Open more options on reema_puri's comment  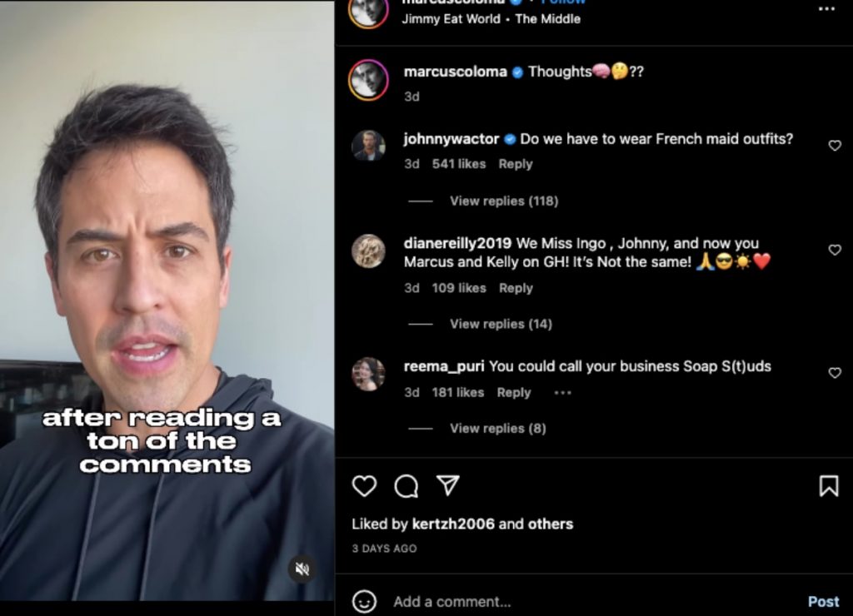[562, 393]
